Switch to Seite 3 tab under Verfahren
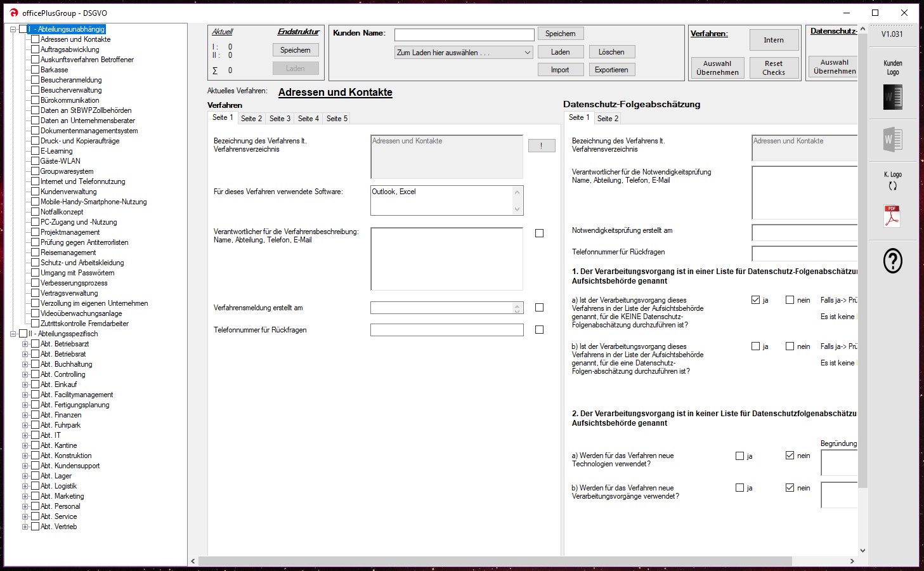The width and height of the screenshot is (924, 571). tap(280, 119)
